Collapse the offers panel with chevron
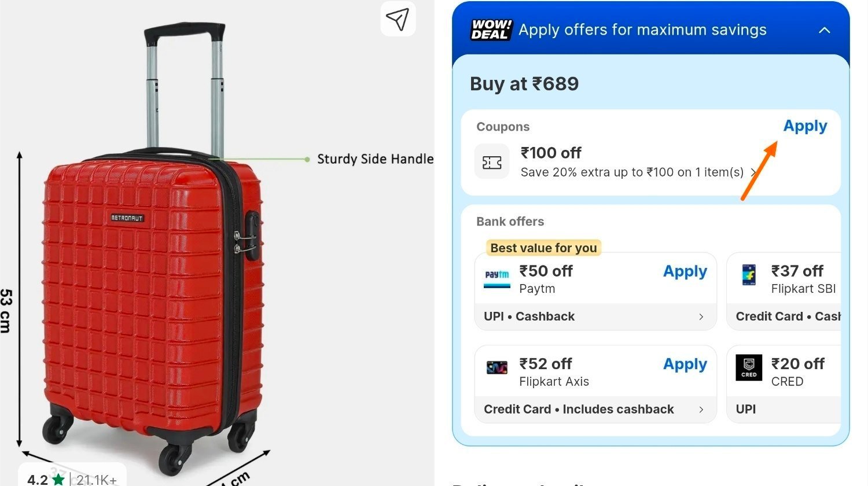The image size is (868, 486). pos(825,30)
